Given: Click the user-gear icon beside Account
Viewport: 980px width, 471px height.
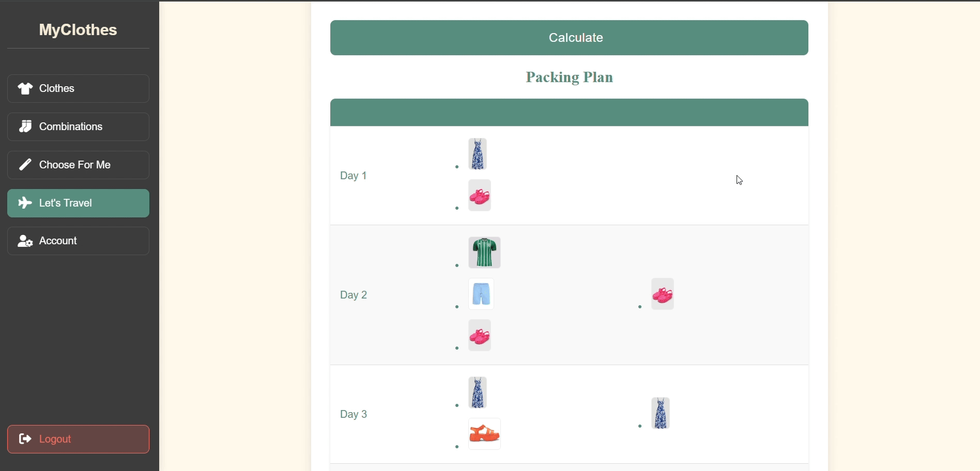Looking at the screenshot, I should [x=25, y=241].
